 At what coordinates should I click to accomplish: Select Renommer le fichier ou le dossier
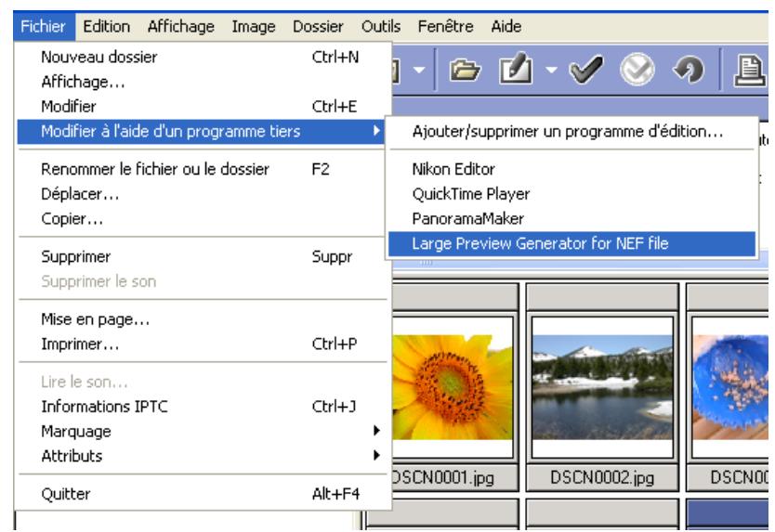pyautogui.click(x=202, y=169)
